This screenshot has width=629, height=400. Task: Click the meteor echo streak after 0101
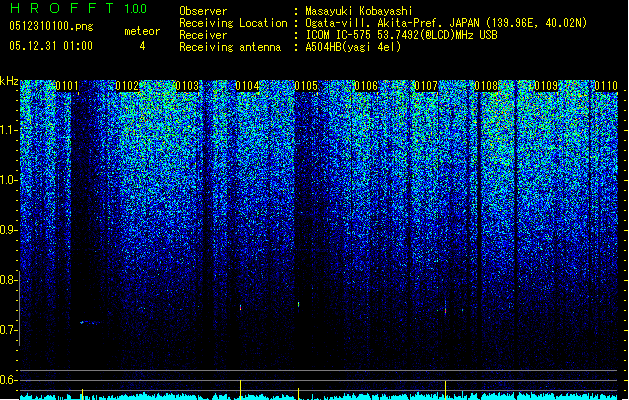pyautogui.click(x=90, y=322)
